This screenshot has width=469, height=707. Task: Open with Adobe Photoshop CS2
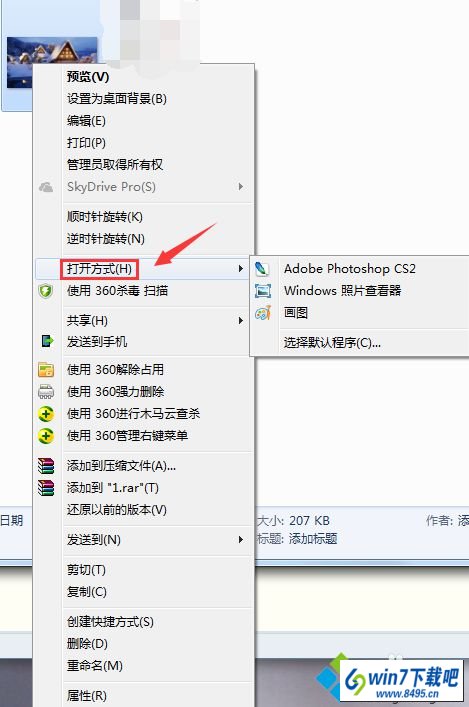[x=350, y=269]
